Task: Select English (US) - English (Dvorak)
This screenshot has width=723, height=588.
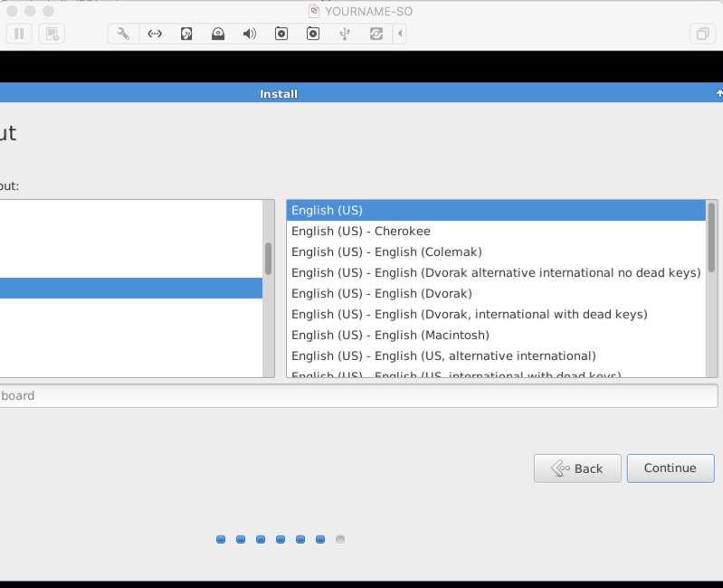Action: tap(496, 293)
